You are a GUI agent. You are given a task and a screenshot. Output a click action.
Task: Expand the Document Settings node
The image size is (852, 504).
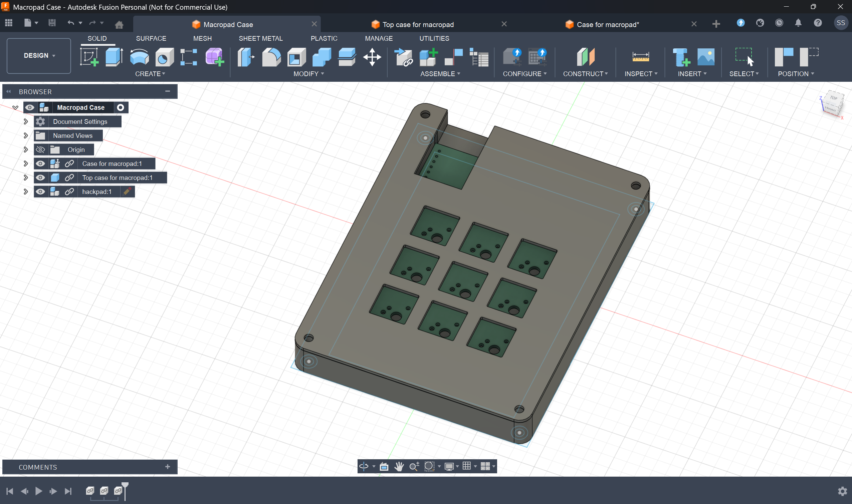pos(25,121)
